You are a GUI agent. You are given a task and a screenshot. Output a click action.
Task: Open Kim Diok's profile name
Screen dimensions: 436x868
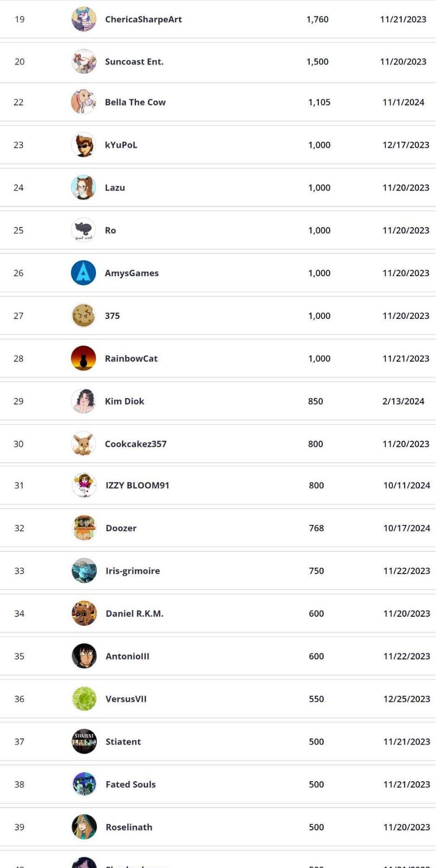coord(124,401)
